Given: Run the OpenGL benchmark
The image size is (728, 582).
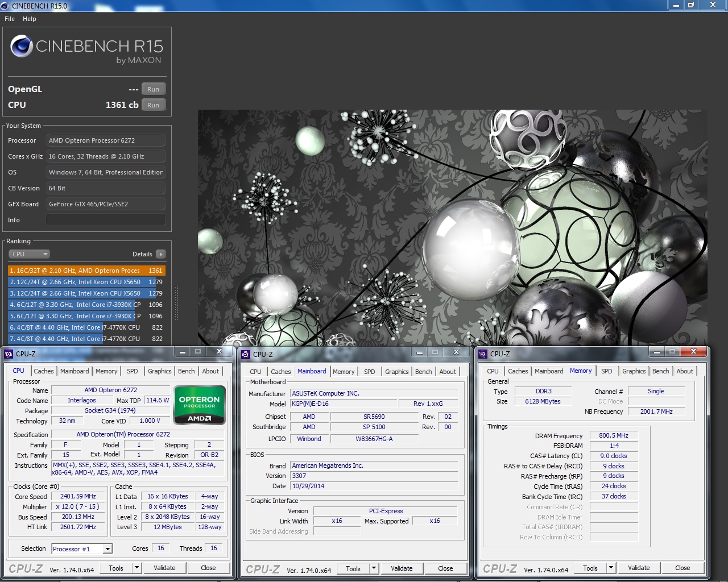Looking at the screenshot, I should [x=154, y=89].
